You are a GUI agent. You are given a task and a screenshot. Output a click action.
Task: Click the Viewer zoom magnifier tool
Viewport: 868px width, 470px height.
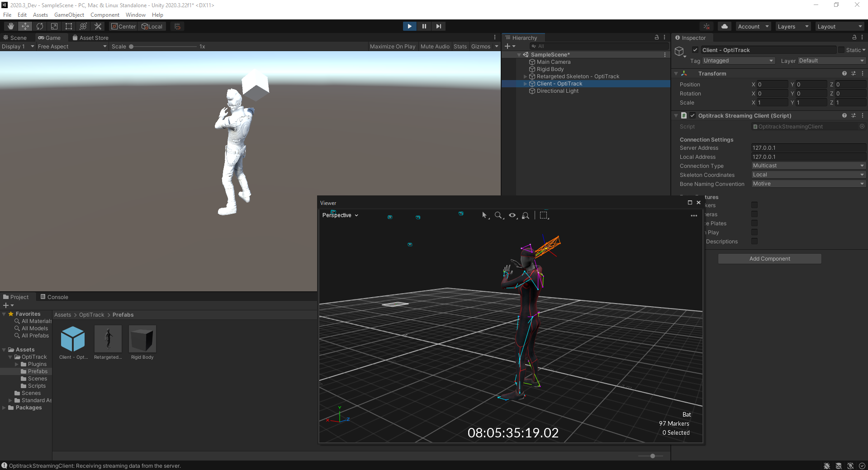pyautogui.click(x=498, y=215)
